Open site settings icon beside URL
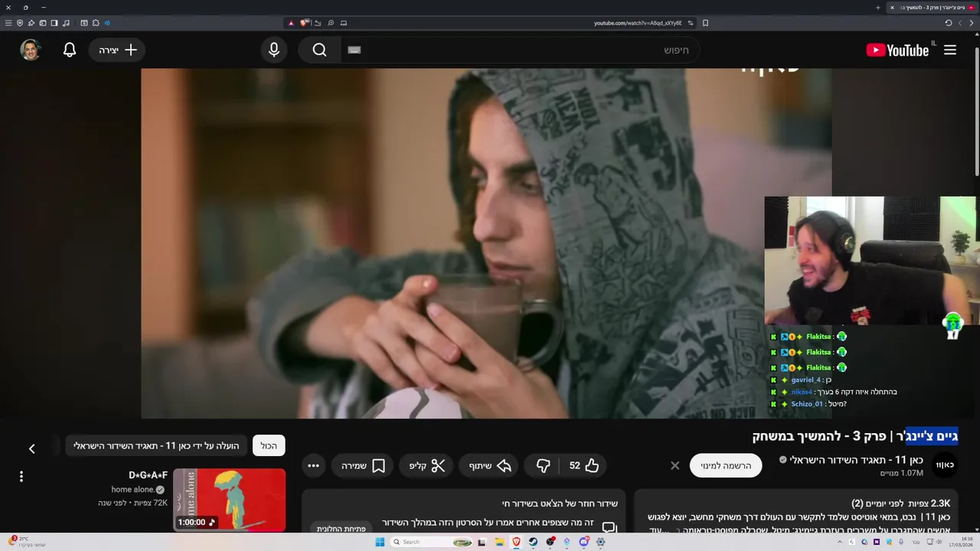This screenshot has width=980, height=551. click(691, 23)
